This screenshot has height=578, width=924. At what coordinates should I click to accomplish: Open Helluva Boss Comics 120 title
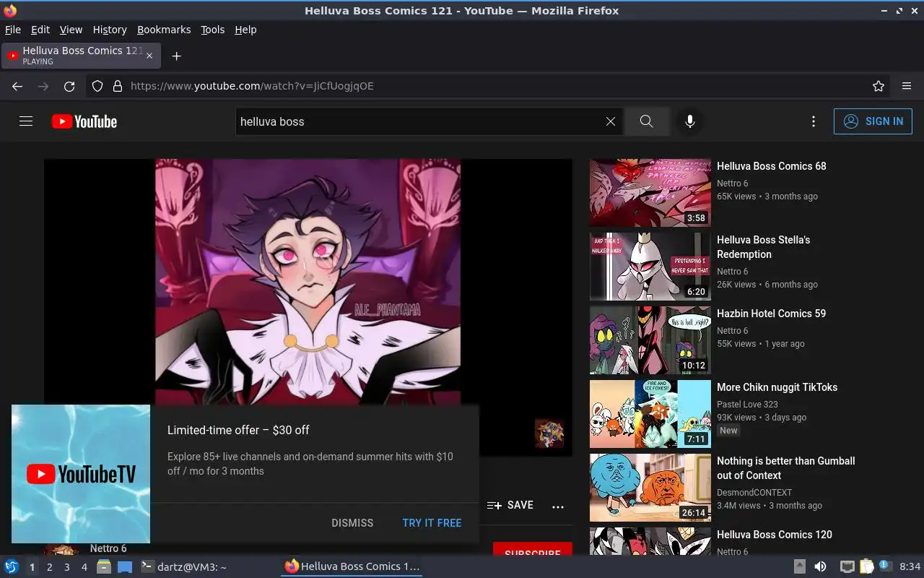[x=775, y=535]
